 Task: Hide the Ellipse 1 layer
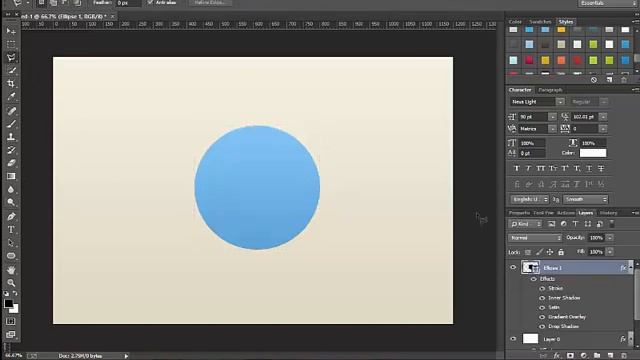(x=513, y=268)
